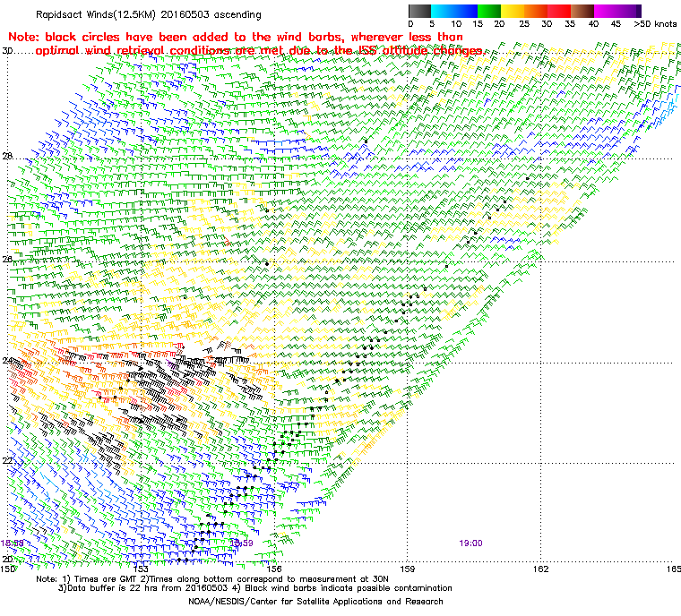Click the title 'Rapidsact Winds(12.5KM) 20160503 ascending'
The height and width of the screenshot is (616, 681).
149,14
